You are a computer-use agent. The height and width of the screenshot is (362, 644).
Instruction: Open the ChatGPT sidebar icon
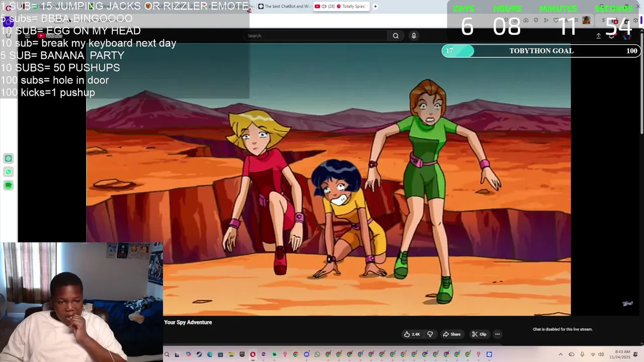click(x=9, y=158)
